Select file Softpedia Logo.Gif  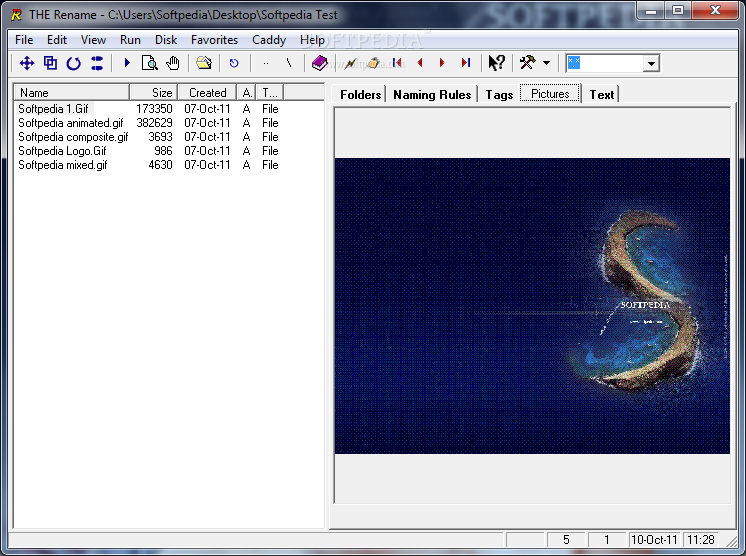click(x=62, y=151)
